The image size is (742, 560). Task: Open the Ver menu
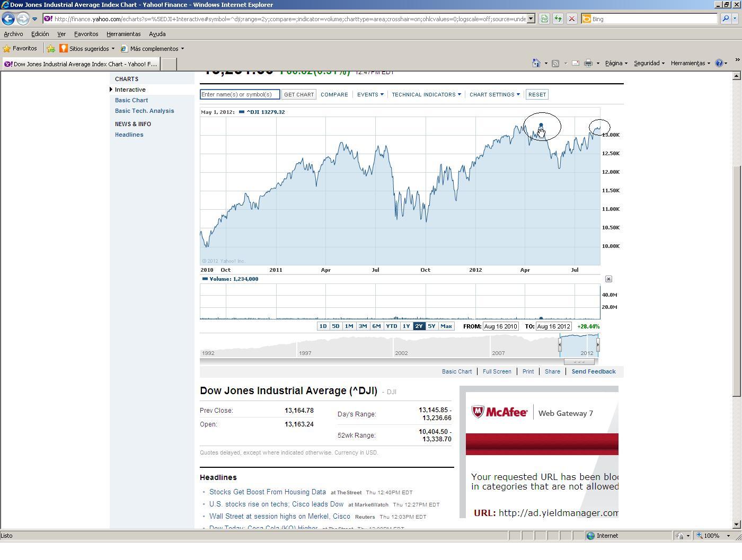pyautogui.click(x=61, y=34)
